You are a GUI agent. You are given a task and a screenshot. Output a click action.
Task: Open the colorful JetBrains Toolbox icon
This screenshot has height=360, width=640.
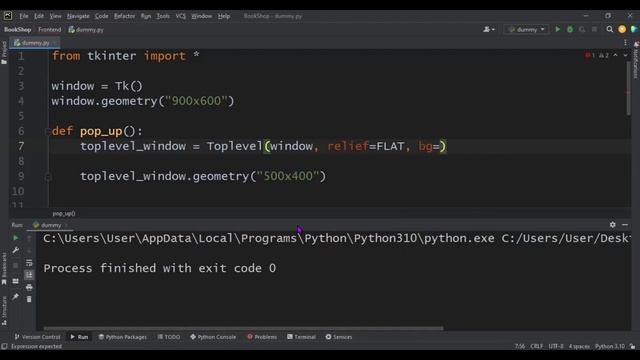tap(633, 29)
